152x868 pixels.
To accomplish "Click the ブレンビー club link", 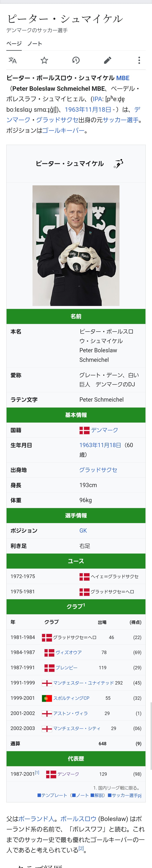I will (66, 668).
